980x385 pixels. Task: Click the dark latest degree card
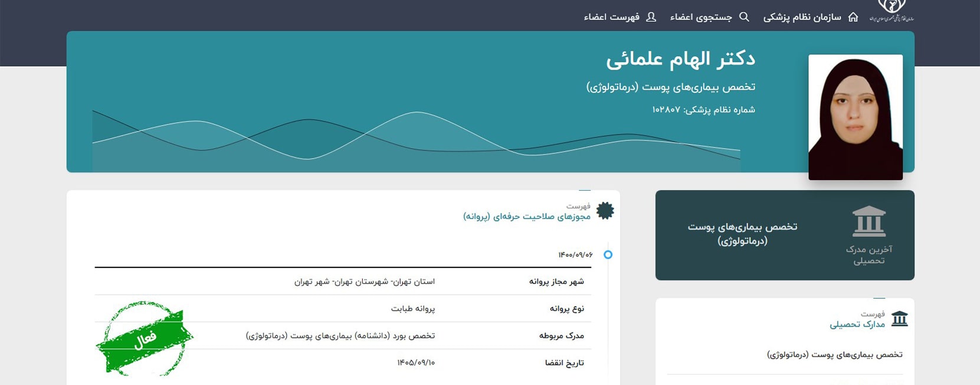(784, 235)
